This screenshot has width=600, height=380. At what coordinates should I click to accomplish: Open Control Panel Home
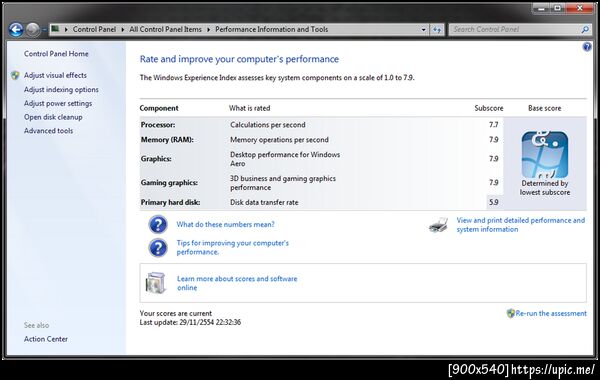click(56, 54)
